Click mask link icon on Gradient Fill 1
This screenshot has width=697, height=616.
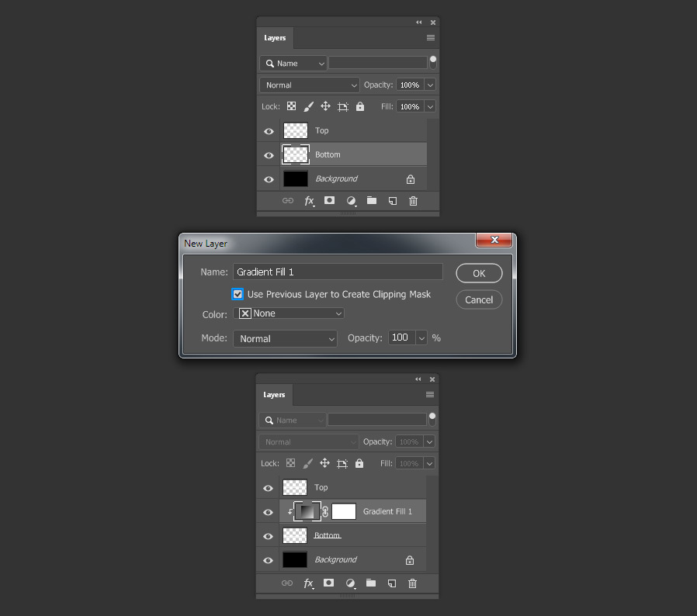click(x=325, y=511)
